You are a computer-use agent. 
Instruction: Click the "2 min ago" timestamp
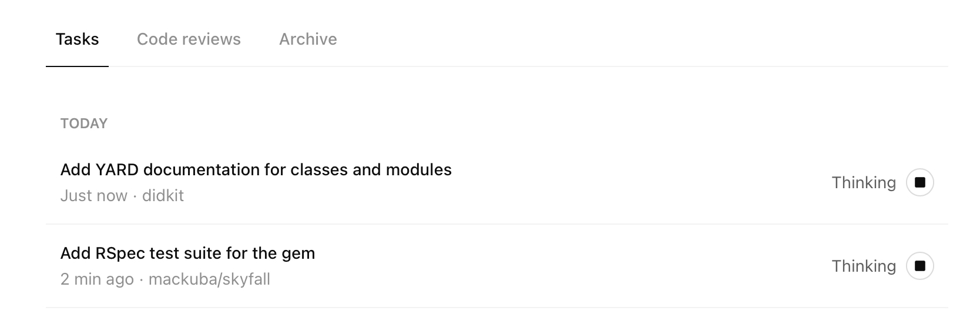click(x=97, y=279)
